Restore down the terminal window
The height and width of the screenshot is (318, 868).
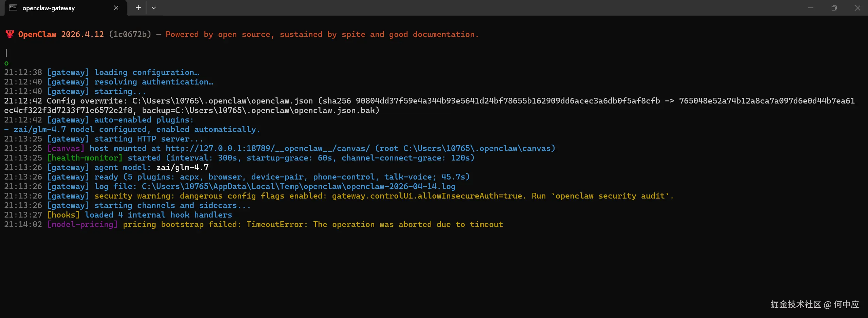coord(834,8)
